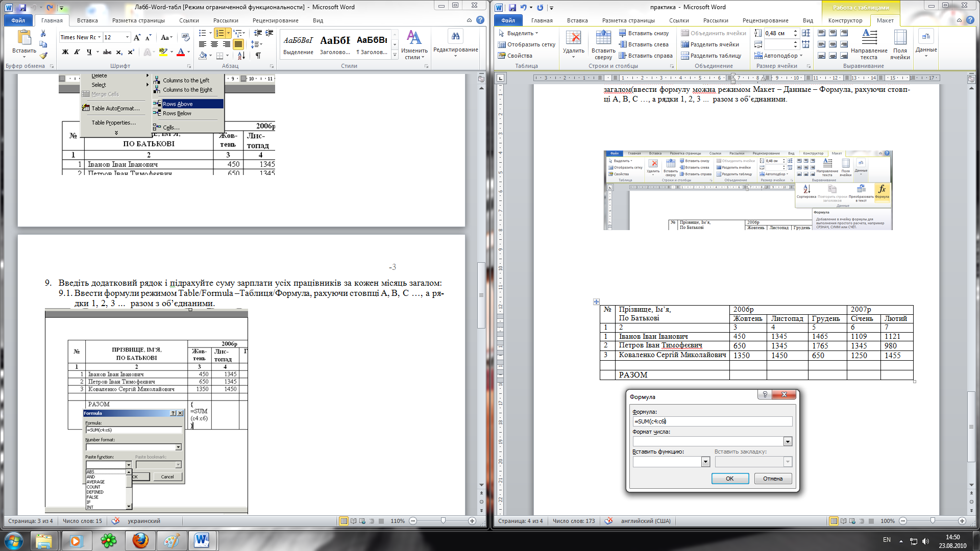
Task: Click Отмена in the Формула dialog
Action: (773, 479)
